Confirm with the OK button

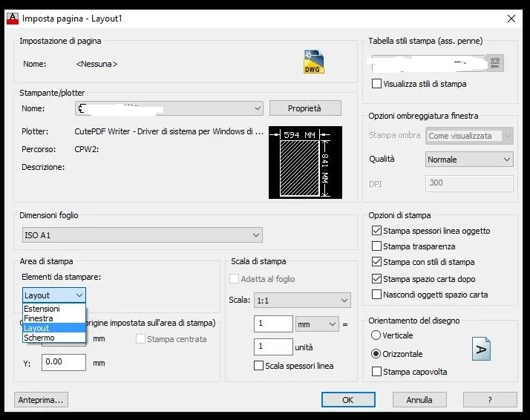pyautogui.click(x=348, y=400)
